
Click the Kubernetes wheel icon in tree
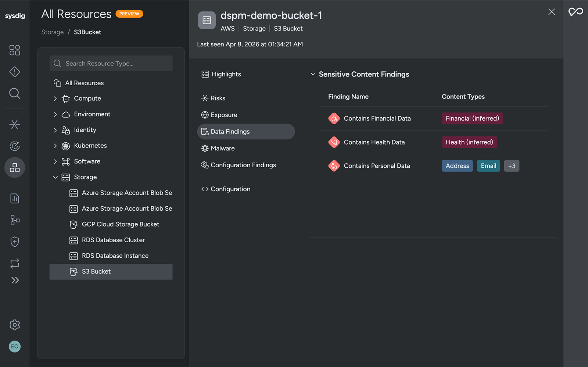(x=66, y=146)
